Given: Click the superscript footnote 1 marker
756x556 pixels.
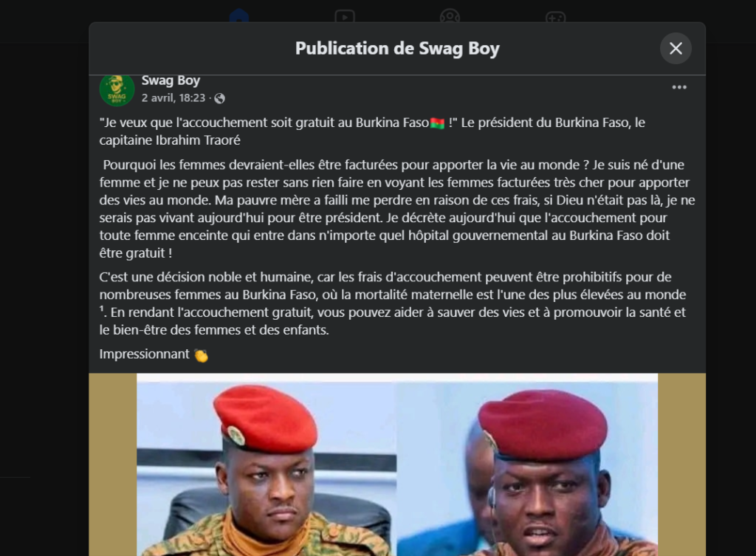Looking at the screenshot, I should [x=102, y=309].
